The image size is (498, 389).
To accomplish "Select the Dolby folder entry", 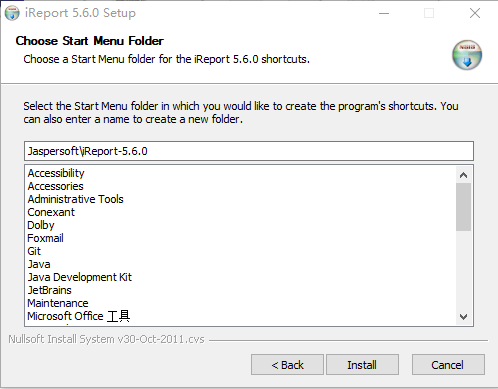I will tap(41, 225).
